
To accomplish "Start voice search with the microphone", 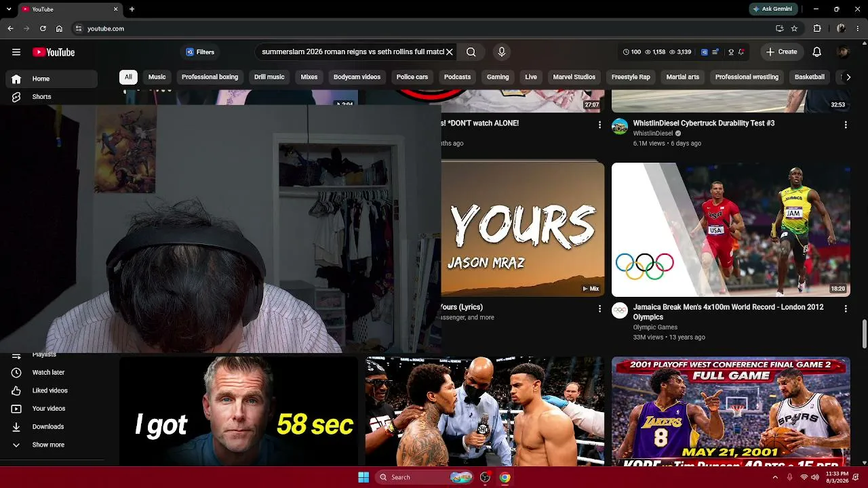I will (x=502, y=52).
